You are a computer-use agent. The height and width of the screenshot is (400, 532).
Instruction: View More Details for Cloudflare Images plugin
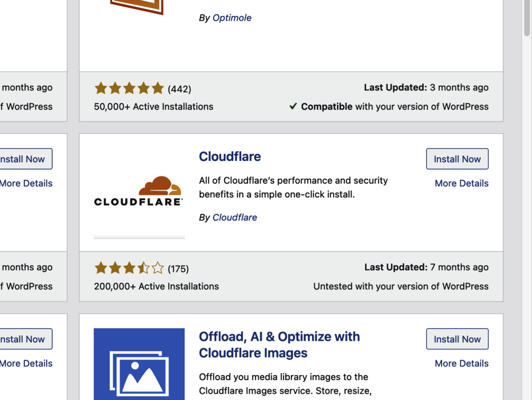pyautogui.click(x=461, y=364)
